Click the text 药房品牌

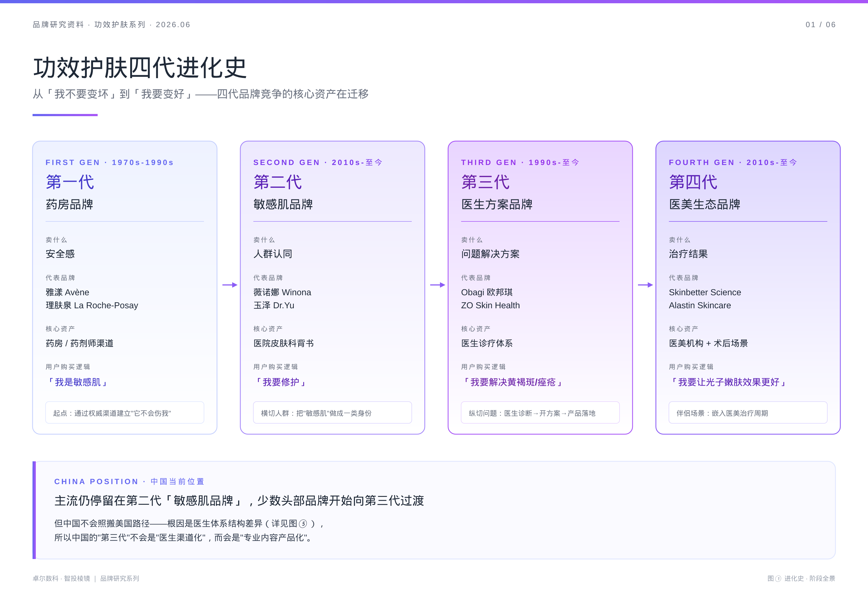pos(69,204)
